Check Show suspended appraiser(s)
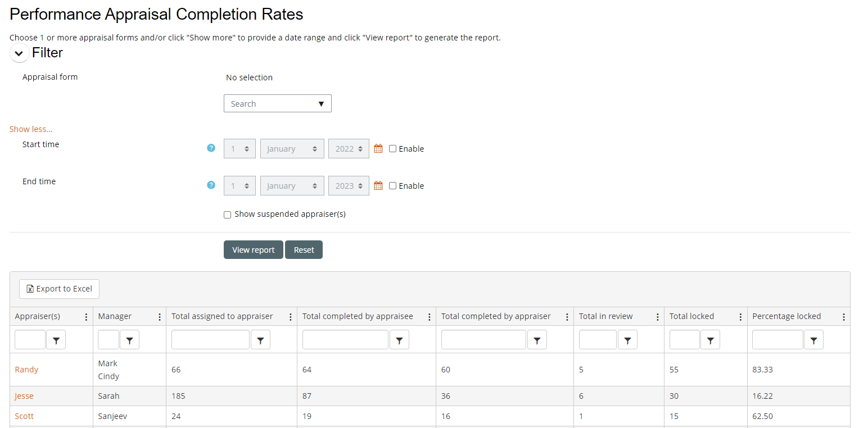 tap(228, 215)
